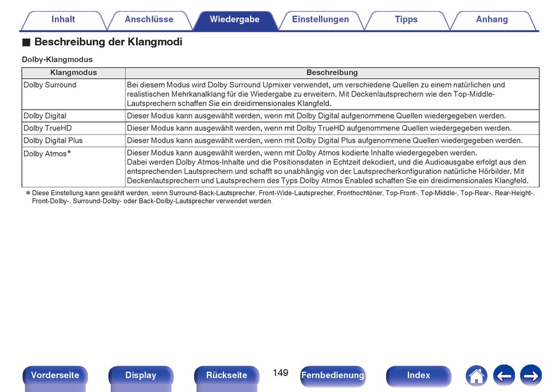Viewport: 560px width, 392px height.
Task: Open the Einstellungen tab
Action: [320, 20]
